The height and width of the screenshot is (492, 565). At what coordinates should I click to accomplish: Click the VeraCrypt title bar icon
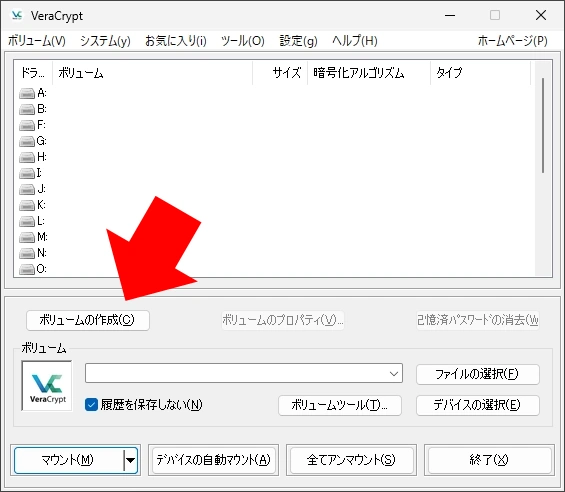click(17, 15)
